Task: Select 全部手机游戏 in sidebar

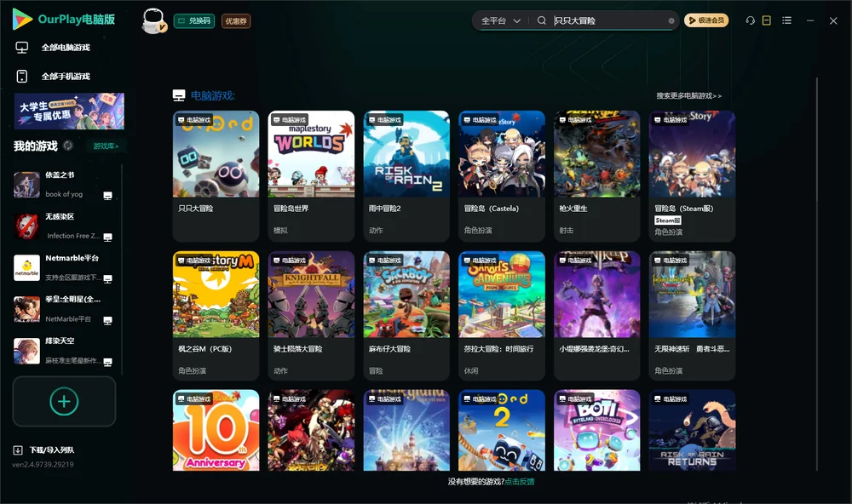Action: pos(66,76)
